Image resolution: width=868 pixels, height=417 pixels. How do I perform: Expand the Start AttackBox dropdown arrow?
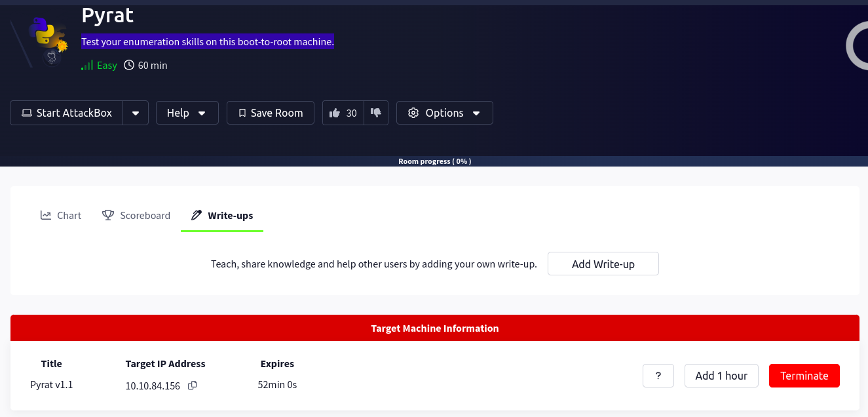point(136,113)
